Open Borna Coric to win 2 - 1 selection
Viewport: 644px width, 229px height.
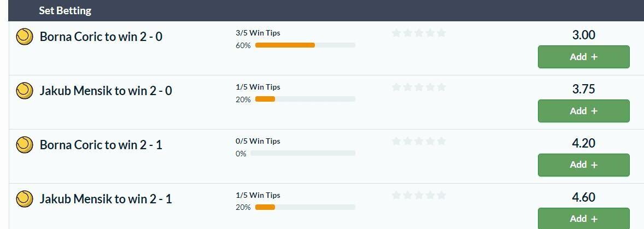(x=101, y=144)
